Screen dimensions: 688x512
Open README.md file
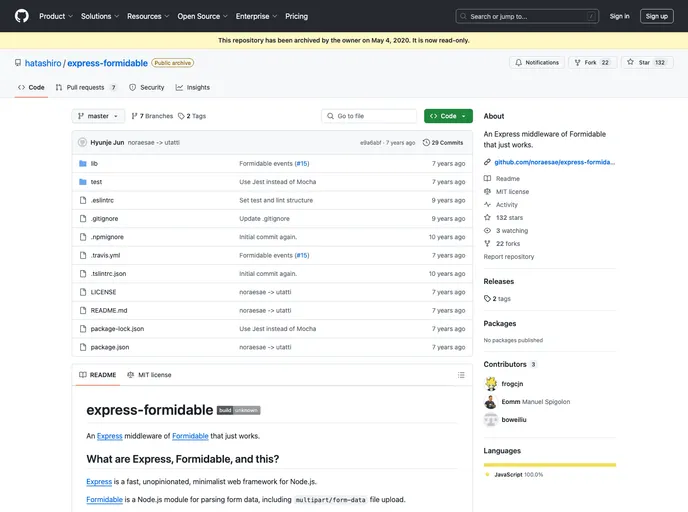pos(109,311)
